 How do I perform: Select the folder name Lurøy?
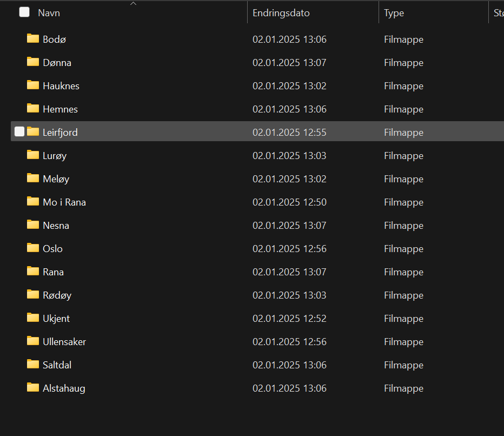(55, 156)
